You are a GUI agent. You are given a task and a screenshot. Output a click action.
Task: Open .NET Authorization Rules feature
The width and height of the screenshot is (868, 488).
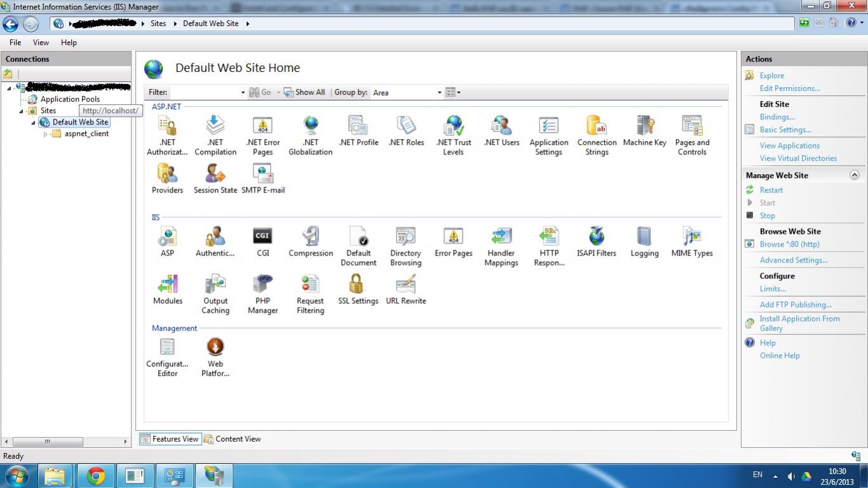[x=167, y=135]
